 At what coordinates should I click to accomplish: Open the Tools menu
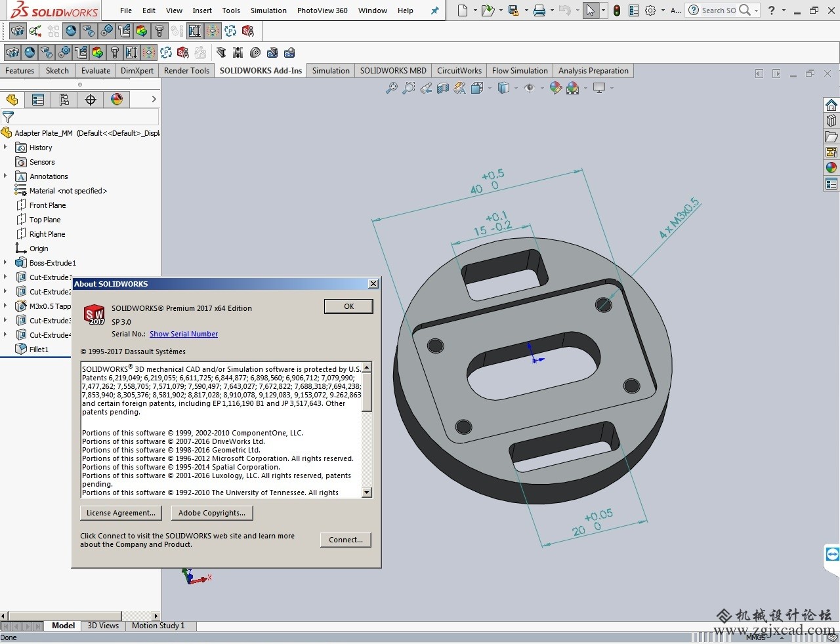click(x=231, y=10)
